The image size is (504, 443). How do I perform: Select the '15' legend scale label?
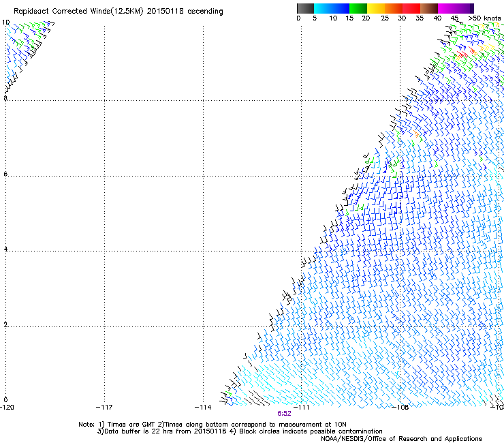click(x=349, y=18)
